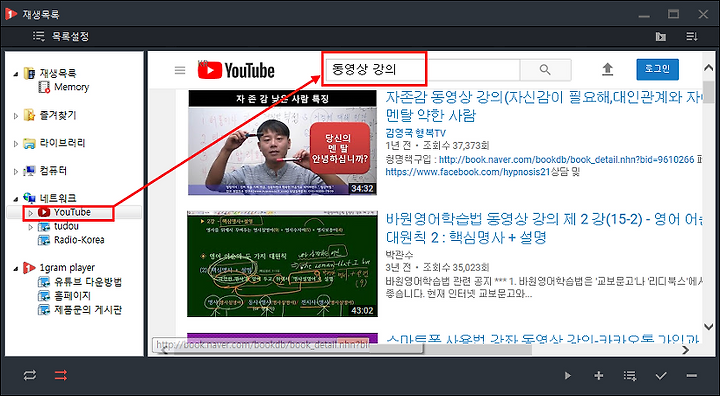Expand the 즐겨찾기 favorites node
This screenshot has height=396, width=720.
tap(16, 116)
